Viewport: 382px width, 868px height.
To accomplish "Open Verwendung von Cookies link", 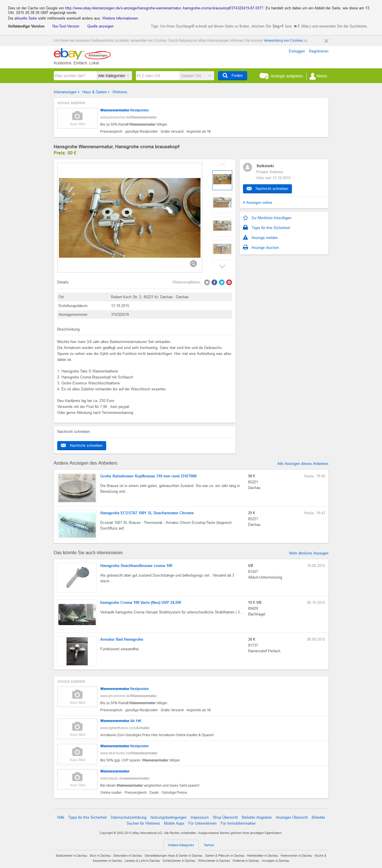I will (283, 41).
